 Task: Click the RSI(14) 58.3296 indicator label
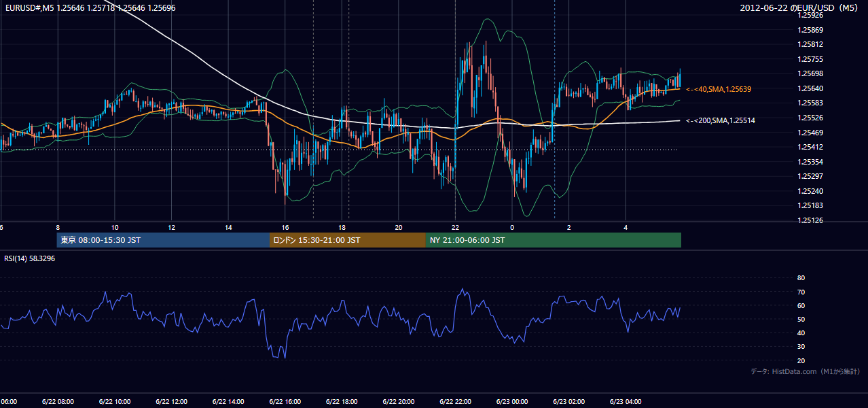pos(30,258)
